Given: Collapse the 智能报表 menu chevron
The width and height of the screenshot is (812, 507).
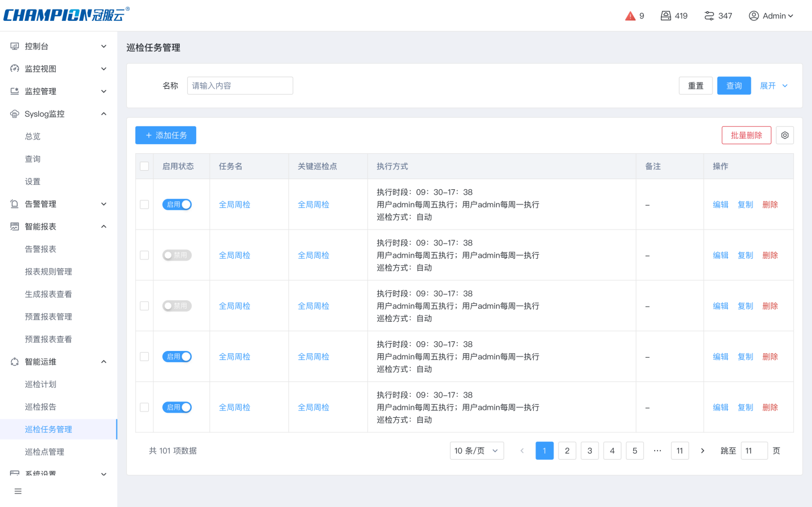Looking at the screenshot, I should click(x=103, y=226).
